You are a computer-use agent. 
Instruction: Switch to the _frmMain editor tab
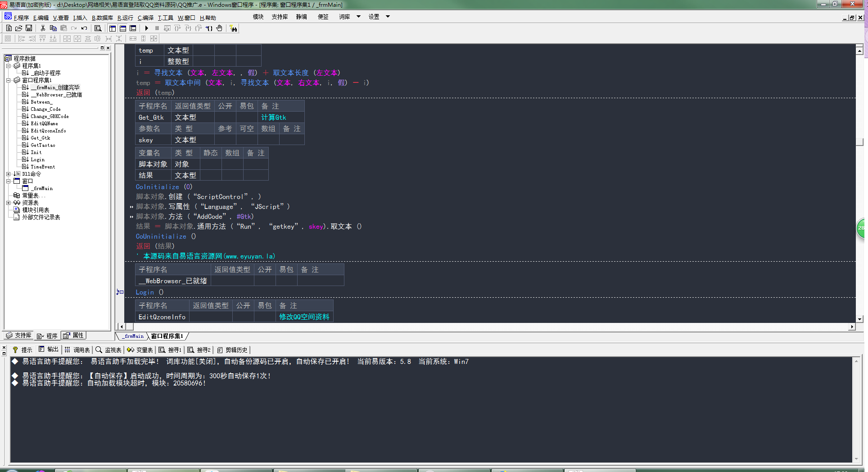(134, 336)
